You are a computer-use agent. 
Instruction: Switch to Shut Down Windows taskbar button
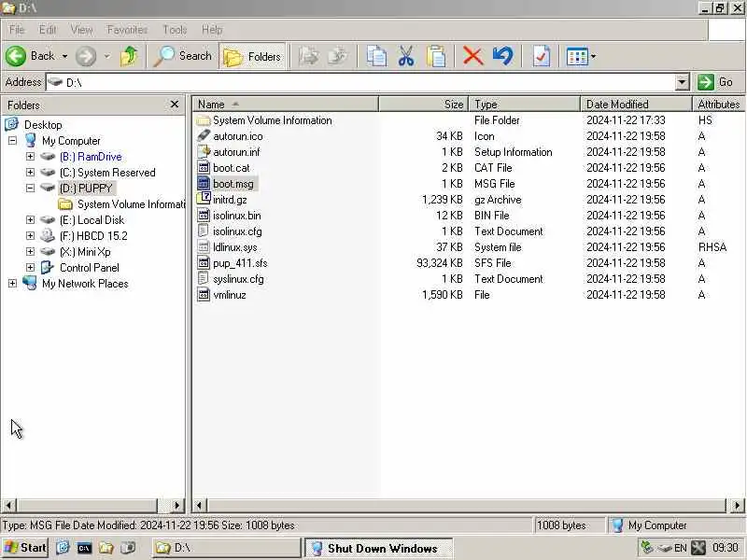click(378, 548)
